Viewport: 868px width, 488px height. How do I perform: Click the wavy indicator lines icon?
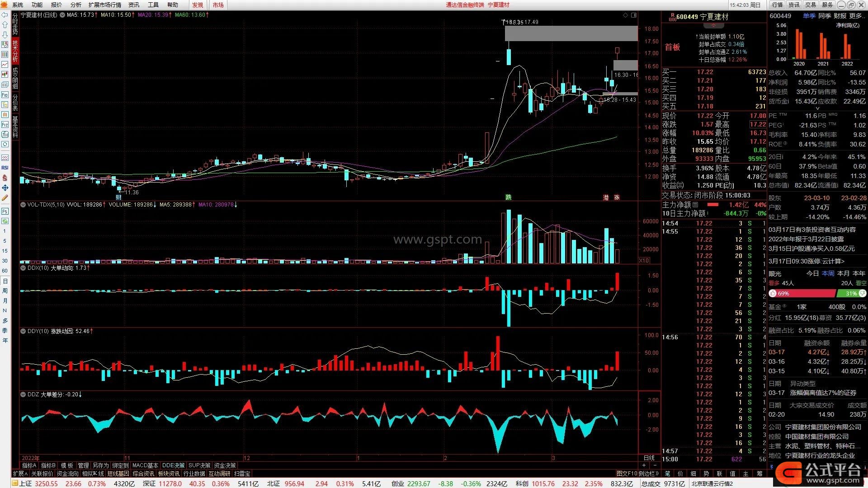tap(5, 158)
